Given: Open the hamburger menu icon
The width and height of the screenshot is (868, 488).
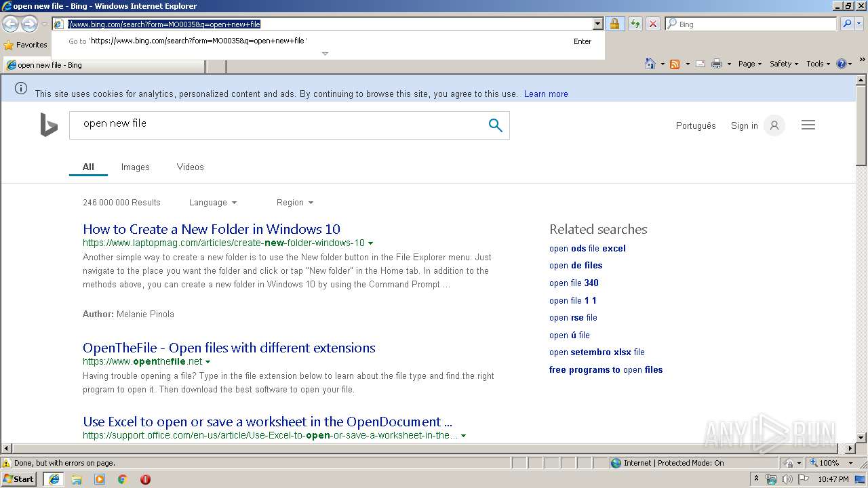Looking at the screenshot, I should [808, 125].
